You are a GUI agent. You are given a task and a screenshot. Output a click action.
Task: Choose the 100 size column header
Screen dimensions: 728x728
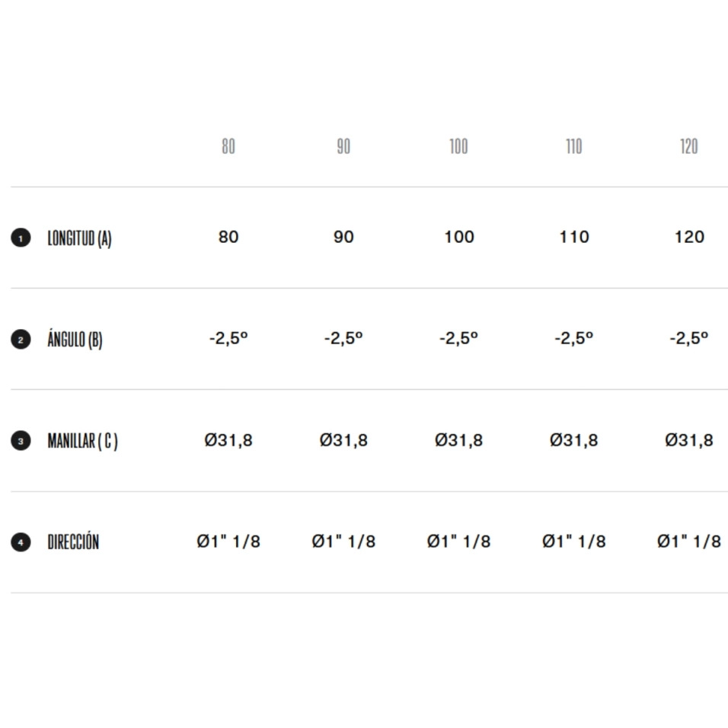[458, 146]
